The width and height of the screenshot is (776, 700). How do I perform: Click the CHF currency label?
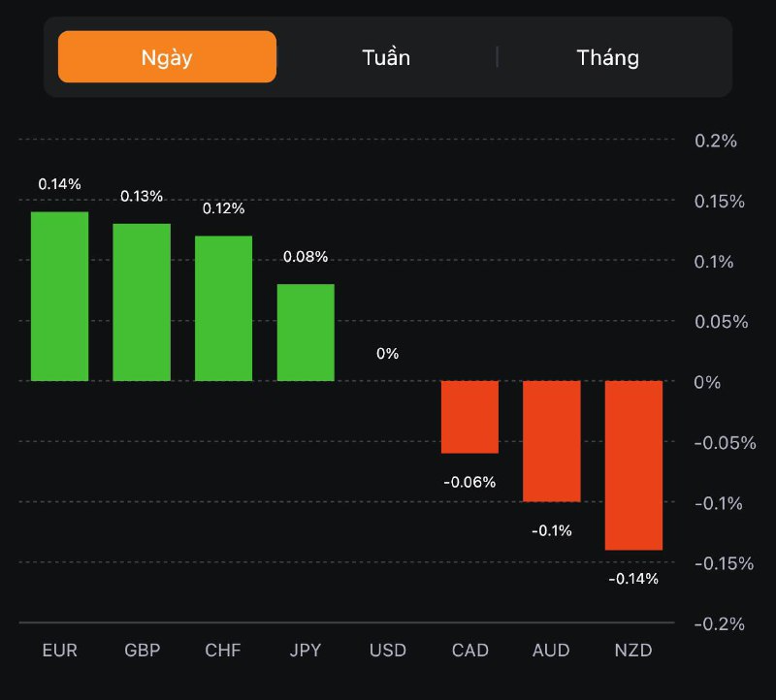pyautogui.click(x=224, y=650)
